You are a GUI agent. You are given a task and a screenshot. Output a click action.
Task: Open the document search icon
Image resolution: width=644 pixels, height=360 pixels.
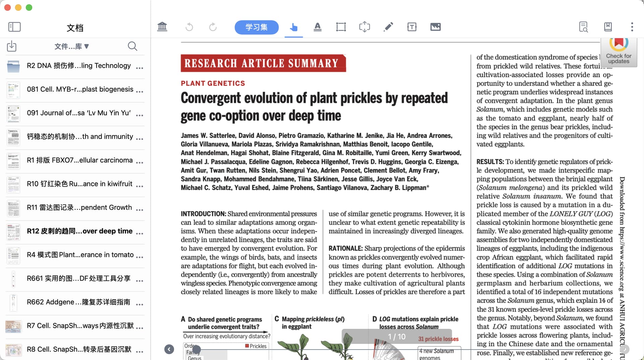(584, 27)
